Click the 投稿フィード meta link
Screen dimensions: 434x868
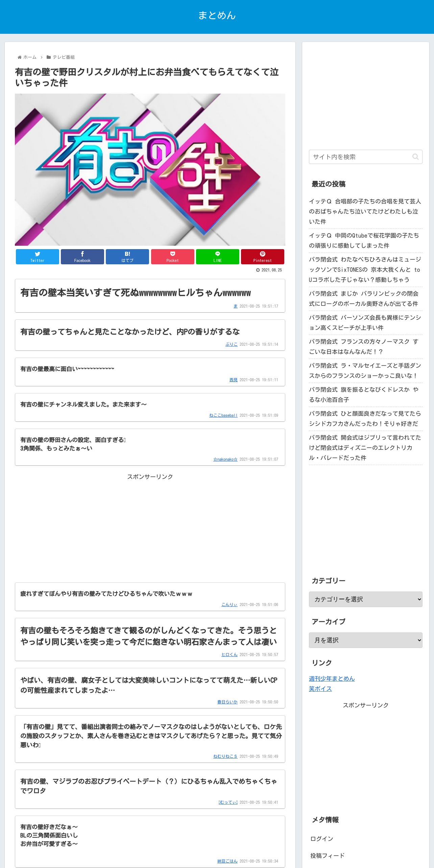(328, 855)
